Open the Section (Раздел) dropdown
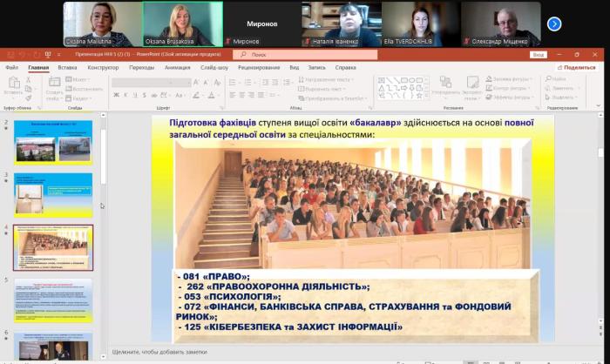Image resolution: width=610 pixels, height=364 pixels. click(x=78, y=97)
